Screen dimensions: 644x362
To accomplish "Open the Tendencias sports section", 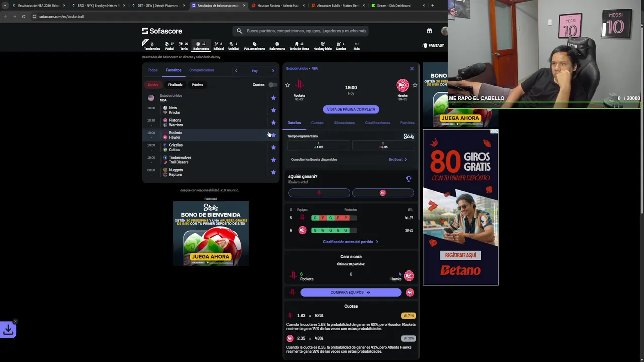I will tap(151, 46).
